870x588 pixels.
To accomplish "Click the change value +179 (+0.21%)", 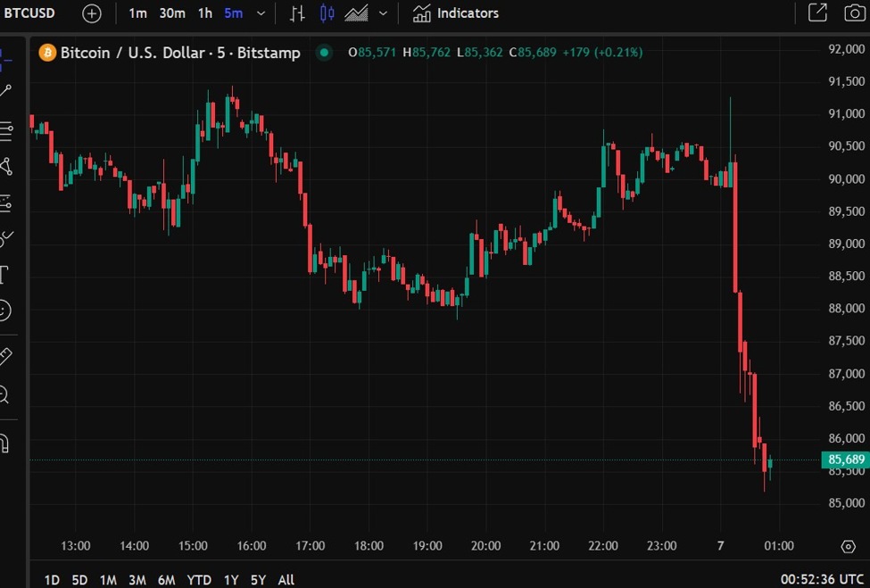I will (x=602, y=53).
